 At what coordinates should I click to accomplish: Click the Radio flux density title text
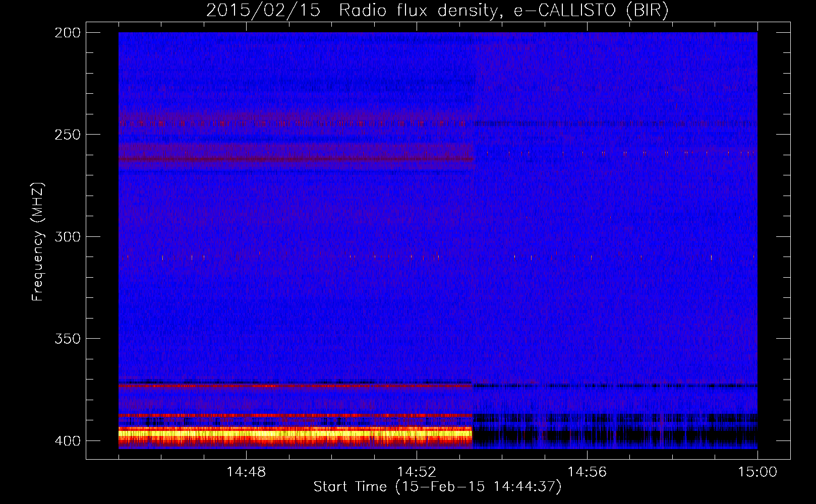[418, 10]
